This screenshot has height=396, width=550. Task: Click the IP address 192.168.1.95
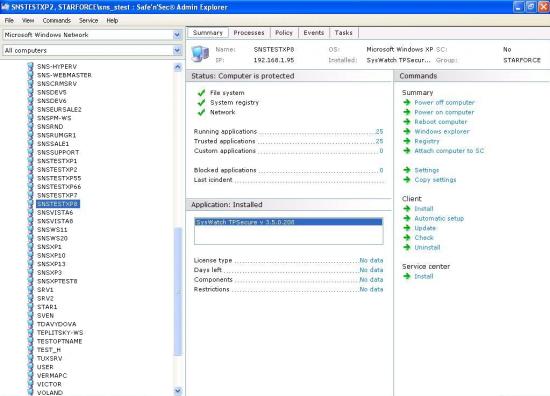click(274, 60)
